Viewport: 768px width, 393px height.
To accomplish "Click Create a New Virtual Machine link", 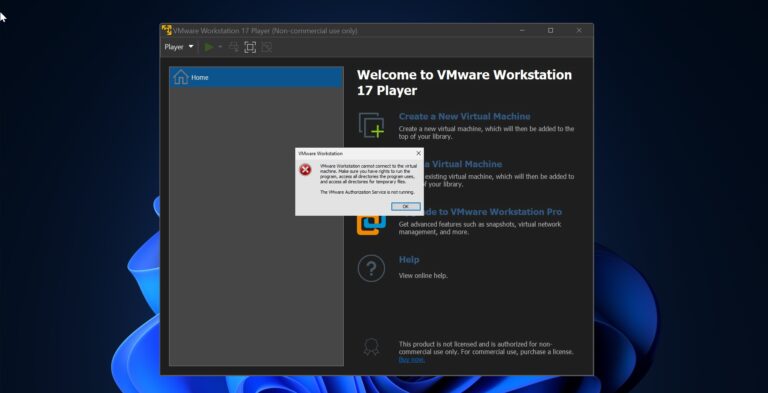I will point(464,116).
